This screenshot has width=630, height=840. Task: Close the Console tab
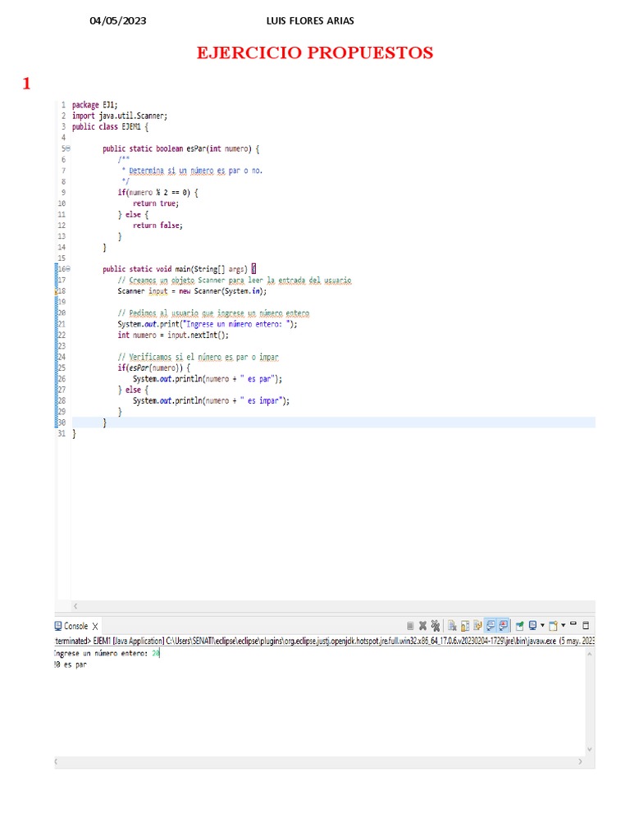(94, 626)
